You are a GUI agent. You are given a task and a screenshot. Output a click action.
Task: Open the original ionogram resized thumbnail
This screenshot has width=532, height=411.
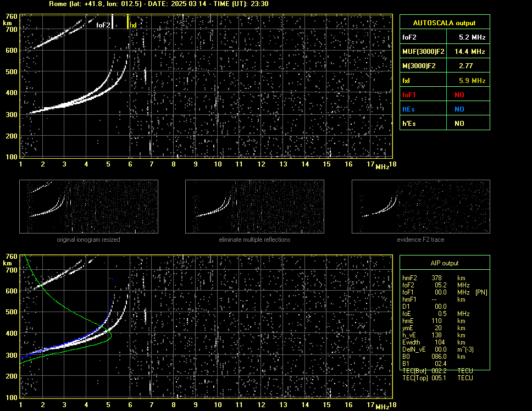(x=88, y=207)
